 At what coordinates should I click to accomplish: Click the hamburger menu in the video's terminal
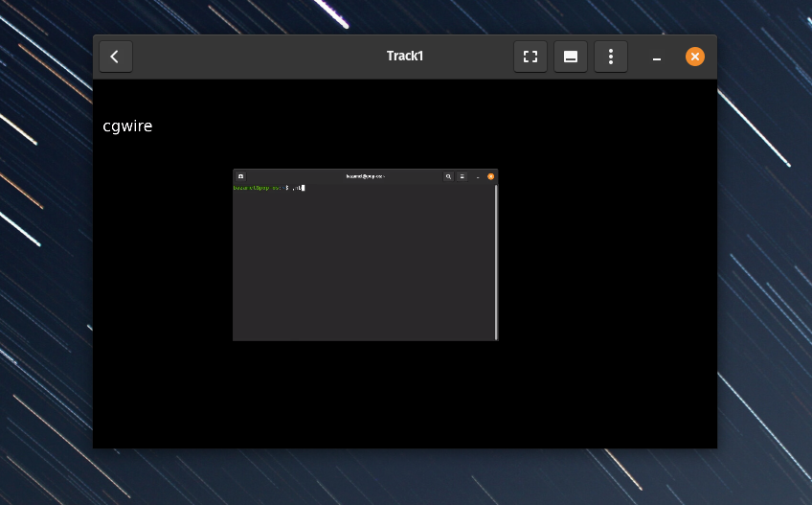(x=462, y=176)
